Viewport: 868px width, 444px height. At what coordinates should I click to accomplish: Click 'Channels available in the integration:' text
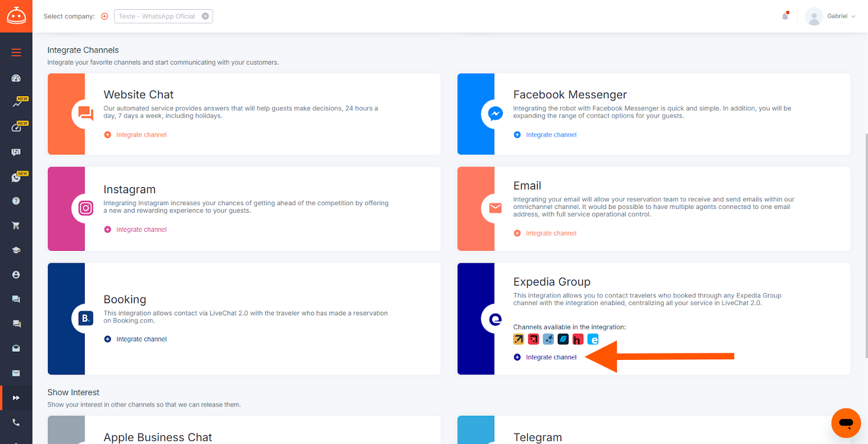570,327
